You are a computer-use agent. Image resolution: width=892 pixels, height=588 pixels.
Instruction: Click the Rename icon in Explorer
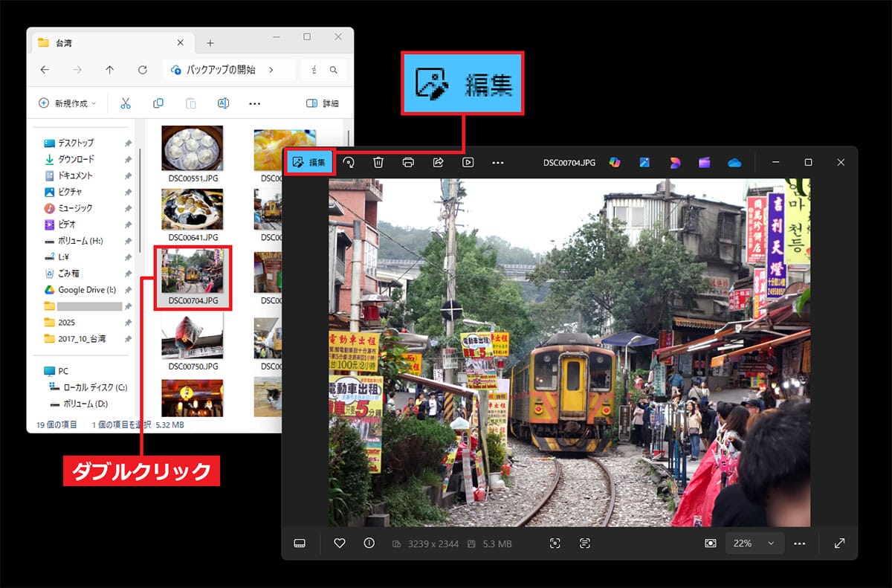(223, 103)
